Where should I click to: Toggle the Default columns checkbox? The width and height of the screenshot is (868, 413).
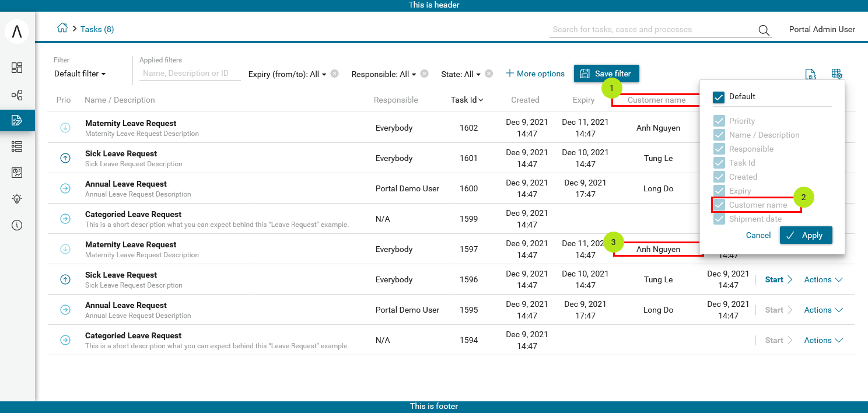[719, 97]
